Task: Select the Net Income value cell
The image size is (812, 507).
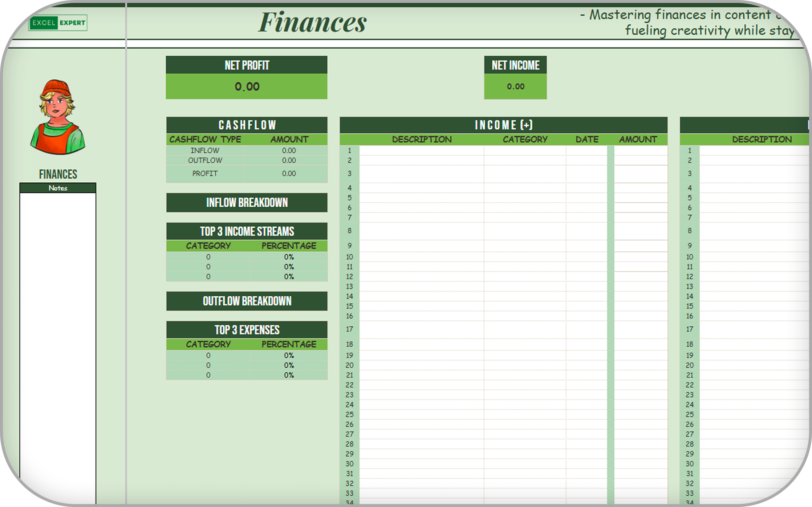Action: tap(515, 86)
